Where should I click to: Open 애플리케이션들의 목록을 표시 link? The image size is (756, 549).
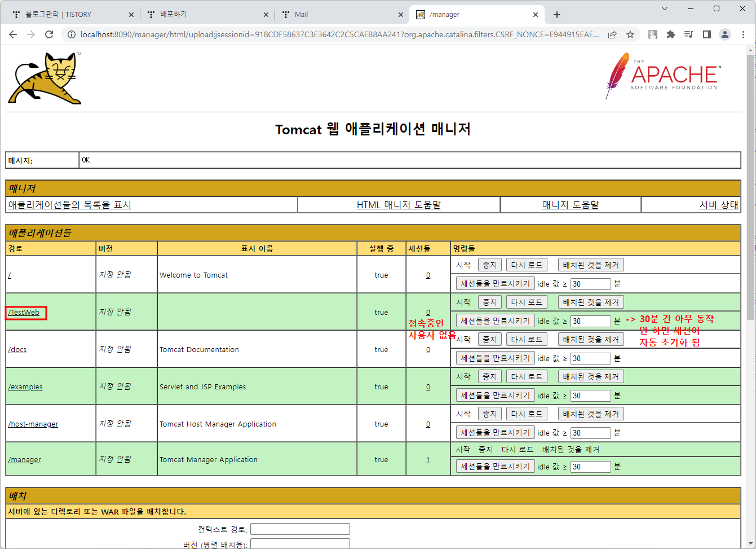(69, 205)
